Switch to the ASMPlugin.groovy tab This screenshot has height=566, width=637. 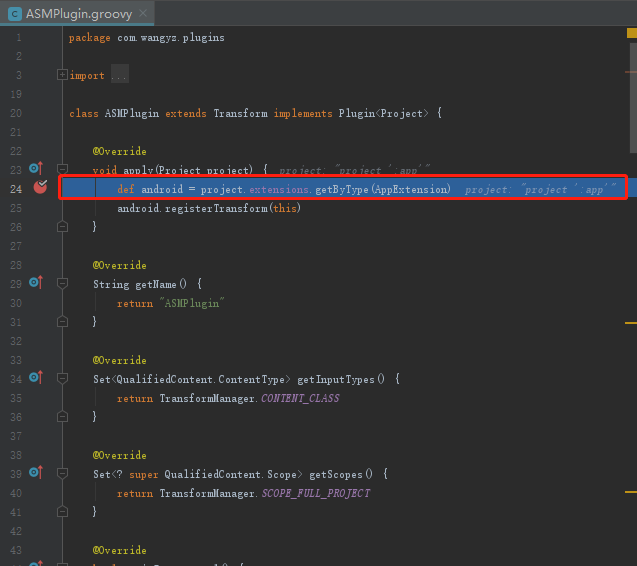77,14
